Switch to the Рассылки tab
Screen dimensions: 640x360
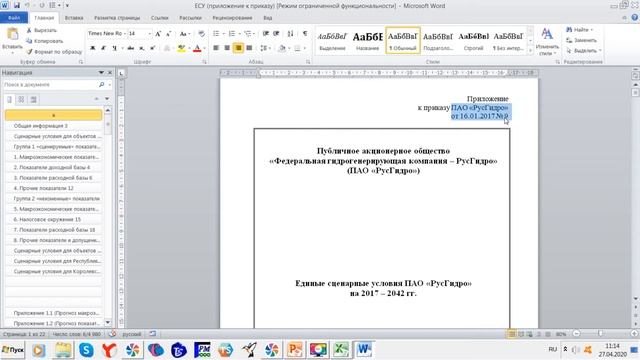(x=190, y=18)
